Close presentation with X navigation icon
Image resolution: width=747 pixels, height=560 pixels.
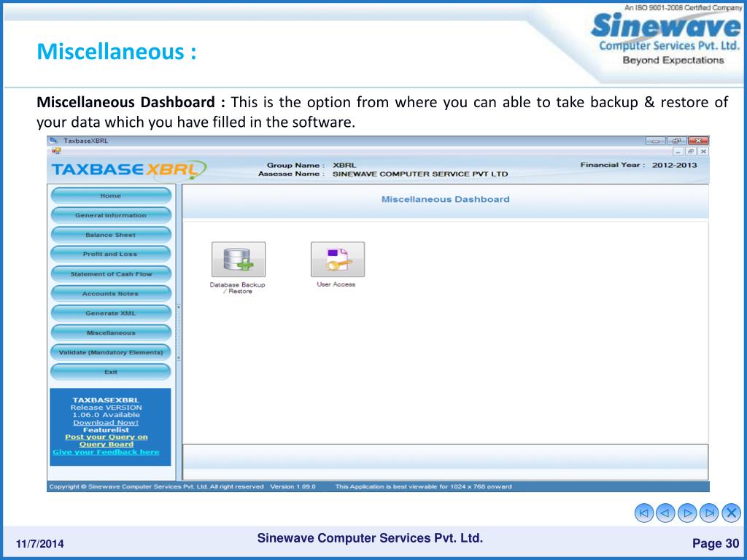pos(731,513)
